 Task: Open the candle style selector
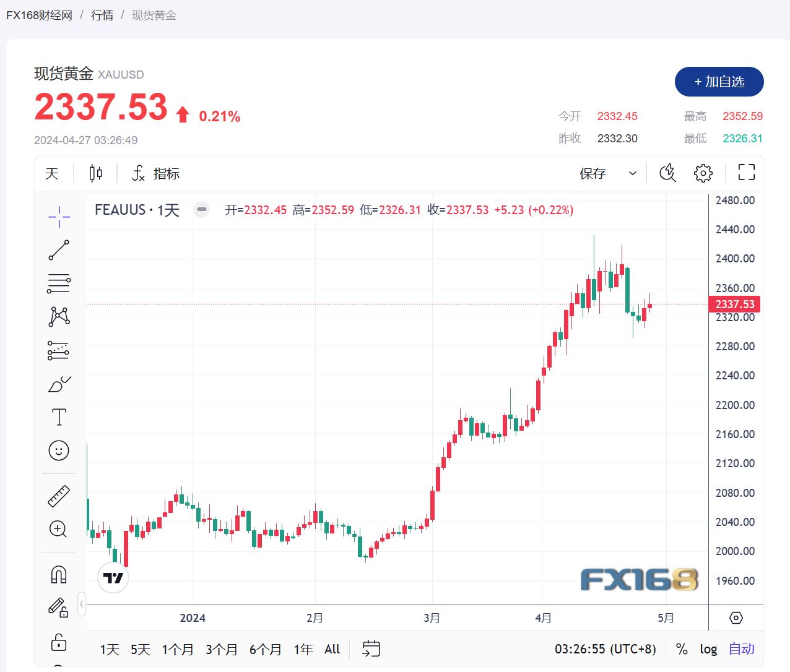click(x=95, y=173)
